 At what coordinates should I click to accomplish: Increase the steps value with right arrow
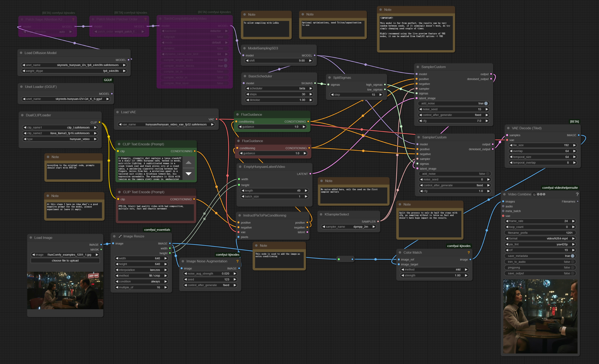311,94
